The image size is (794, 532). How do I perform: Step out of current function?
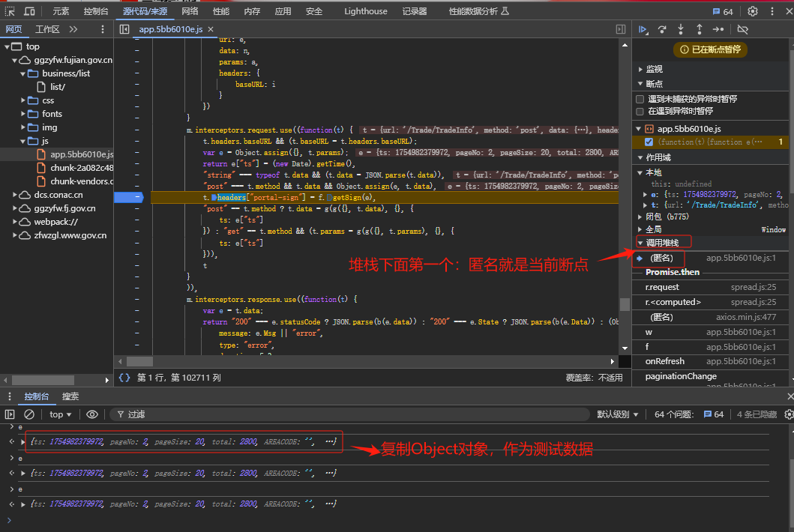(x=699, y=29)
